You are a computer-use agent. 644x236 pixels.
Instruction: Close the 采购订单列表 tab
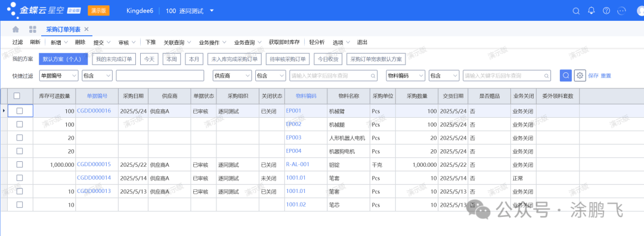pos(86,29)
